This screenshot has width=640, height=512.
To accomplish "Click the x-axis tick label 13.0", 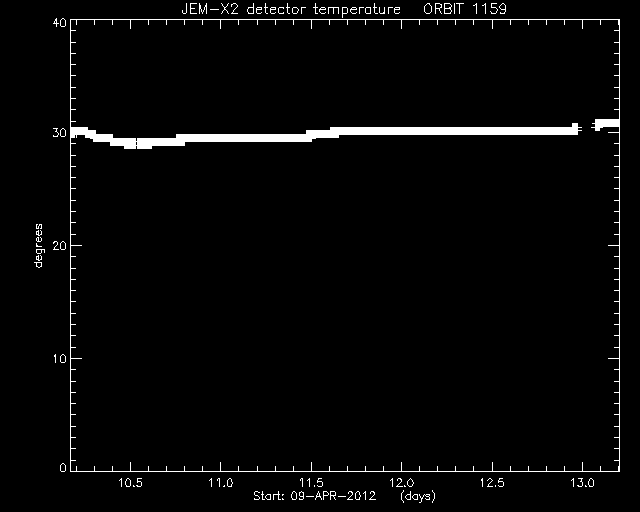I will [582, 483].
